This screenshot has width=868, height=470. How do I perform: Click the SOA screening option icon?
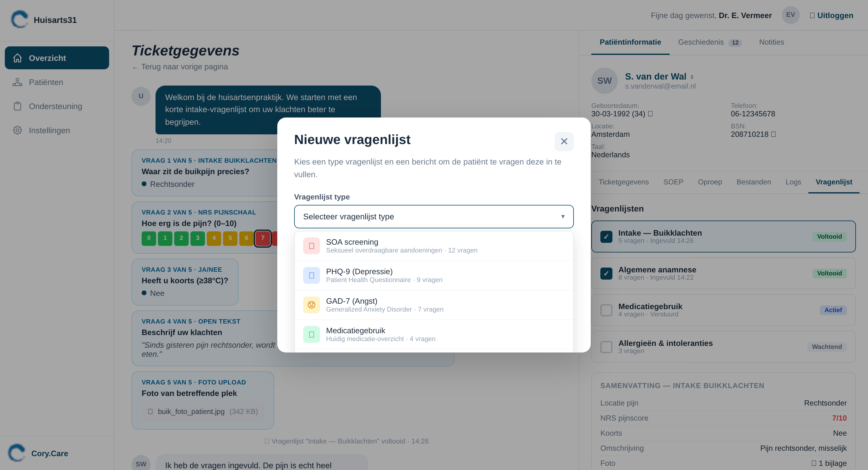pyautogui.click(x=311, y=246)
